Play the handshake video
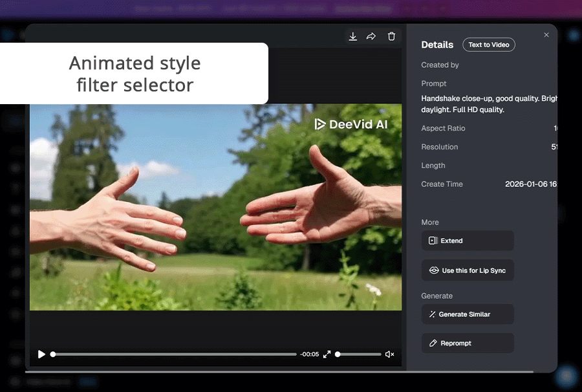This screenshot has width=582, height=392. point(41,354)
